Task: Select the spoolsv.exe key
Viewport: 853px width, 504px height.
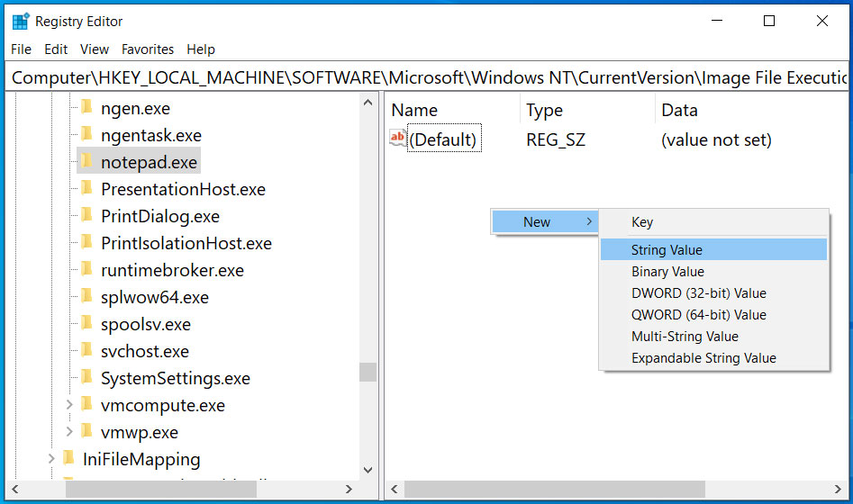Action: 146,325
